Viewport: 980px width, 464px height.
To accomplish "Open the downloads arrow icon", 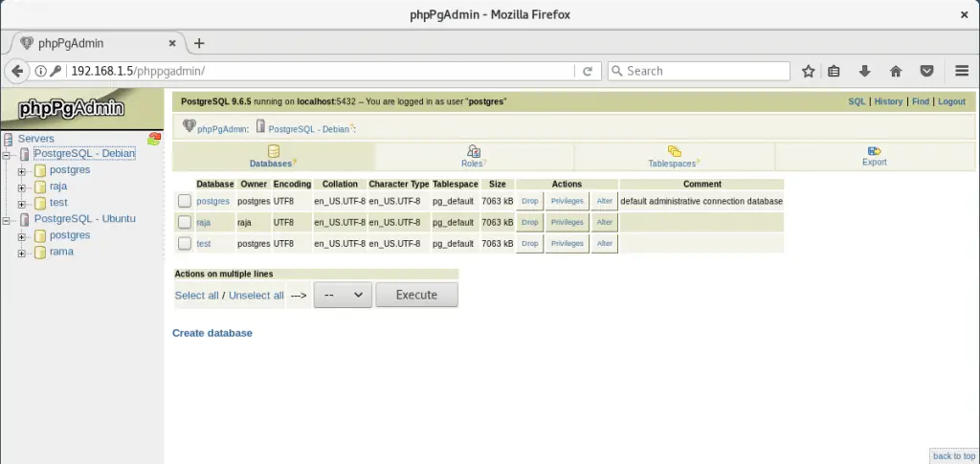I will click(x=865, y=71).
